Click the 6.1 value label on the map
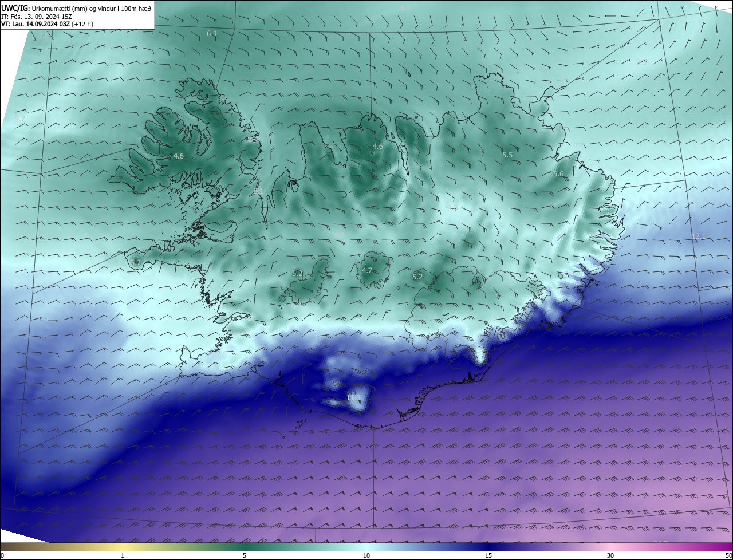The width and height of the screenshot is (733, 560). pyautogui.click(x=212, y=34)
